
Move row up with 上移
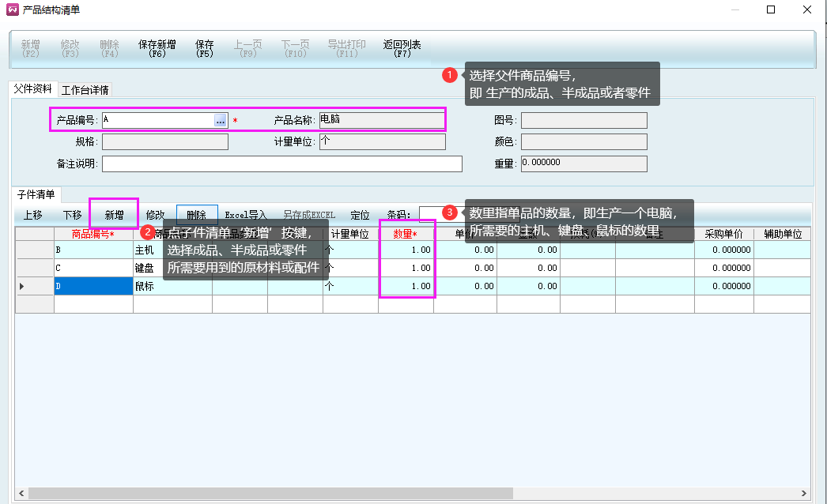(x=32, y=215)
